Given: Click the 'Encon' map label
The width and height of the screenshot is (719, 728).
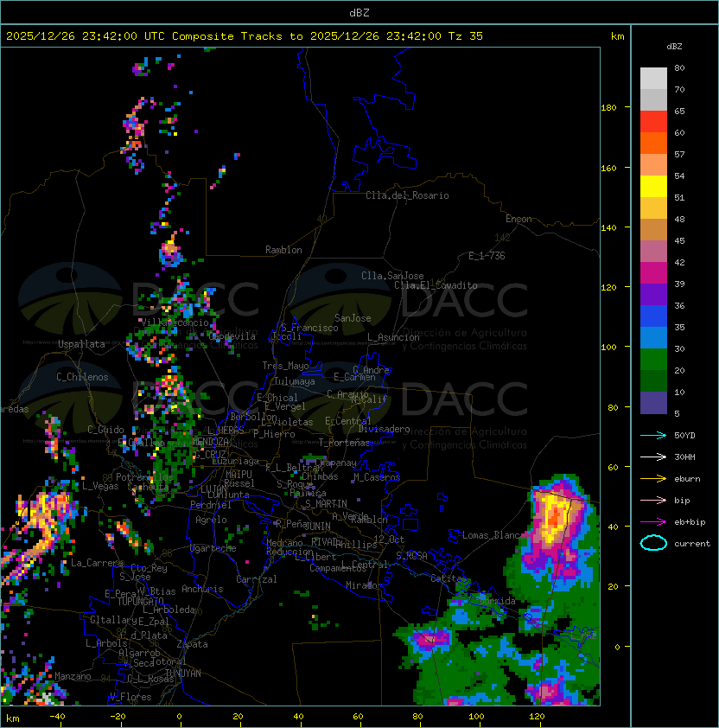Looking at the screenshot, I should tap(519, 219).
